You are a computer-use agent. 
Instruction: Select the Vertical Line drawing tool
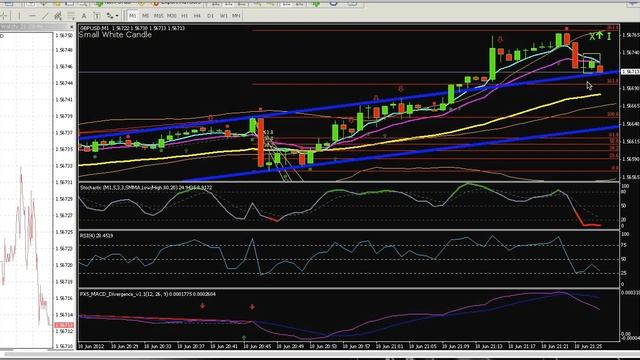[x=19, y=16]
